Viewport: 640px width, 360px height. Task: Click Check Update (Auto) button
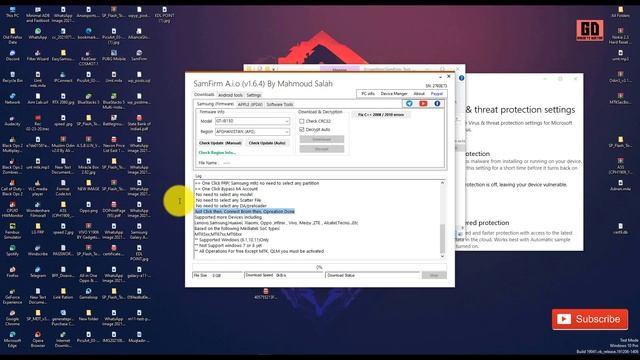point(267,143)
